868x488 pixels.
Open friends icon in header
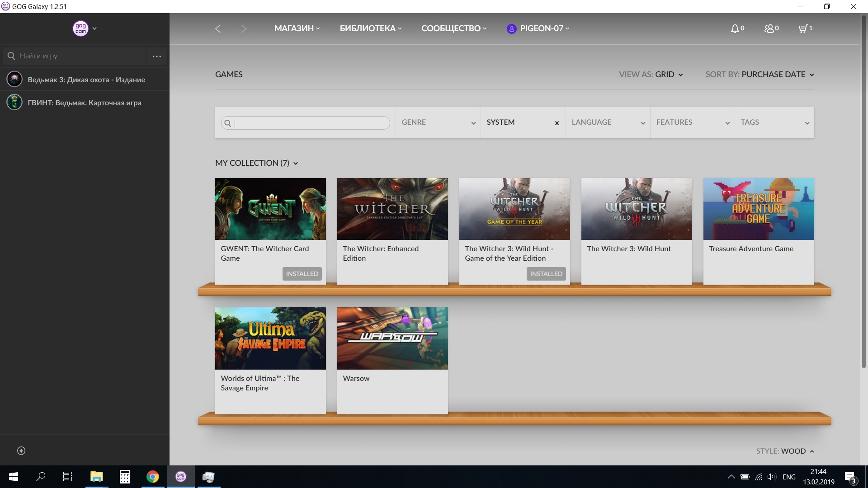[x=769, y=28]
